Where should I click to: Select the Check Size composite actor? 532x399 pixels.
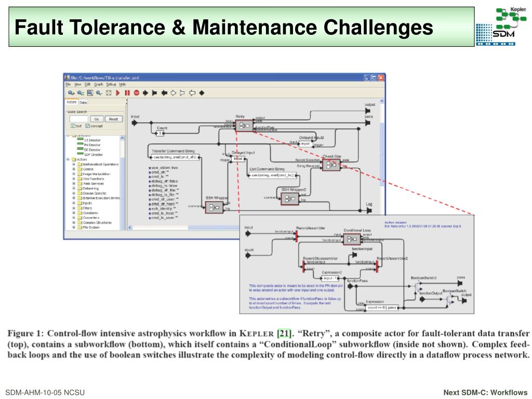click(331, 165)
